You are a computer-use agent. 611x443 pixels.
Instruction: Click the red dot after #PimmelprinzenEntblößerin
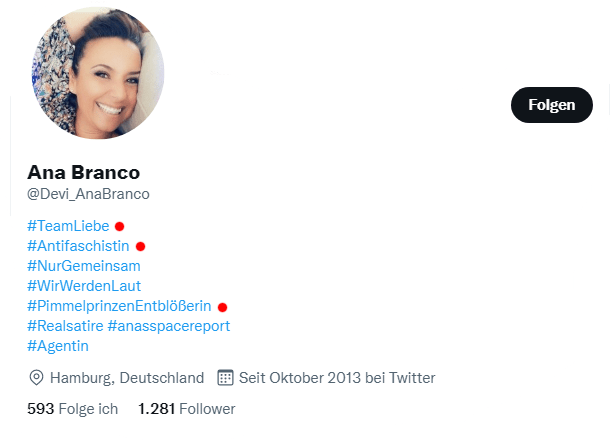point(223,307)
